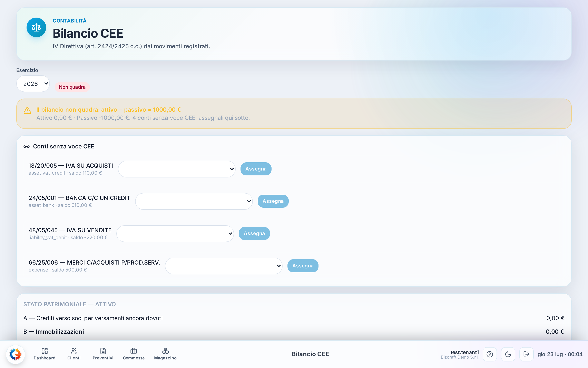Viewport: 588px width, 368px height.
Task: Click the balance scale icon in header
Action: click(x=36, y=28)
